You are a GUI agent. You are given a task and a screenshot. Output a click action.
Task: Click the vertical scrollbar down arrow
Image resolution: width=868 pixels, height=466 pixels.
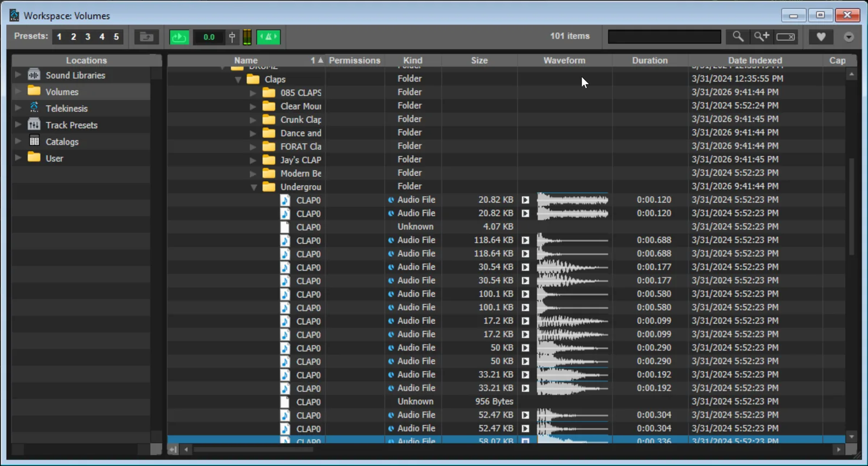click(851, 436)
